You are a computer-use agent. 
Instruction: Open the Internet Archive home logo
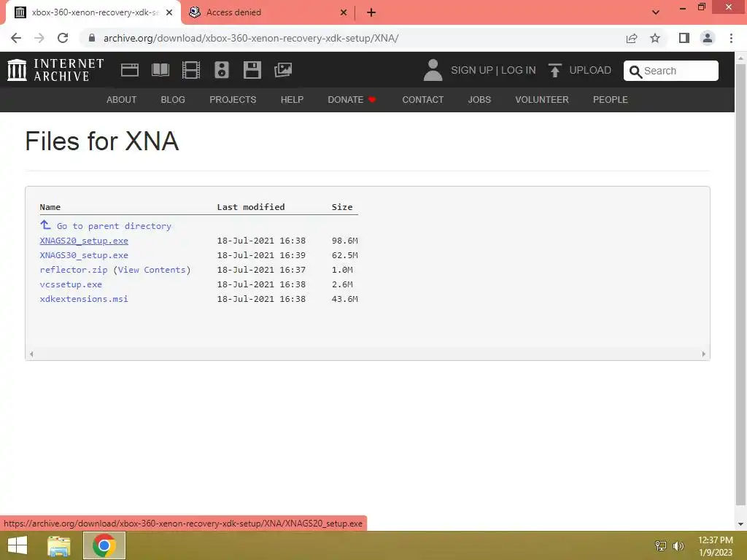click(55, 70)
